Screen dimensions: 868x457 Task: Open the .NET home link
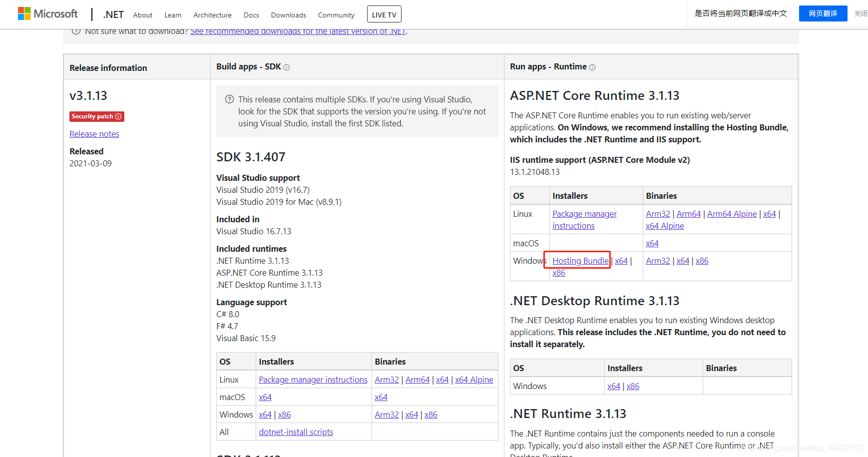click(x=113, y=14)
